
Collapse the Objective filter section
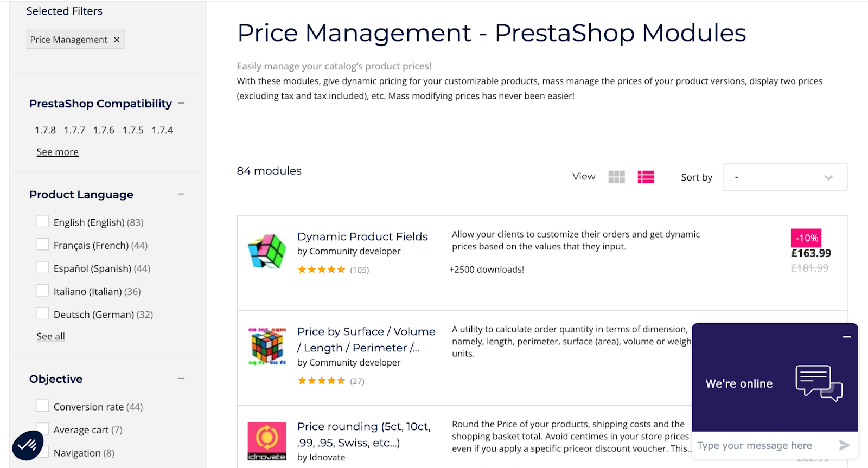pos(181,379)
